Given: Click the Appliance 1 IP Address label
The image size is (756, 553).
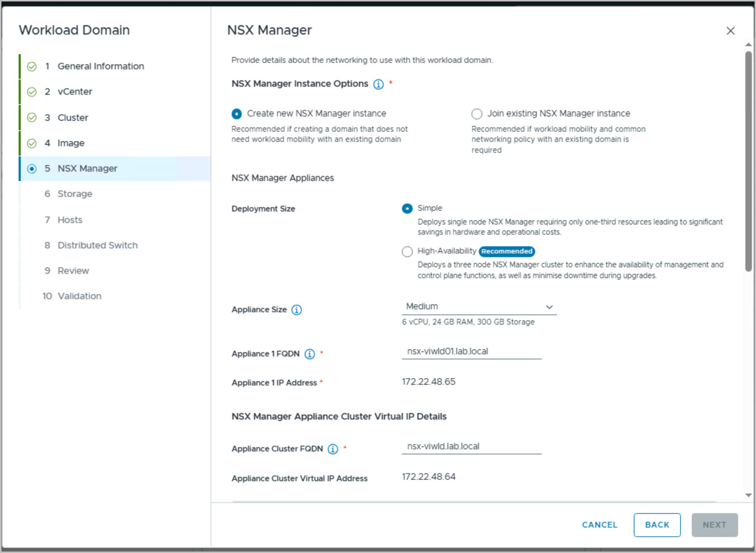Looking at the screenshot, I should (x=274, y=383).
